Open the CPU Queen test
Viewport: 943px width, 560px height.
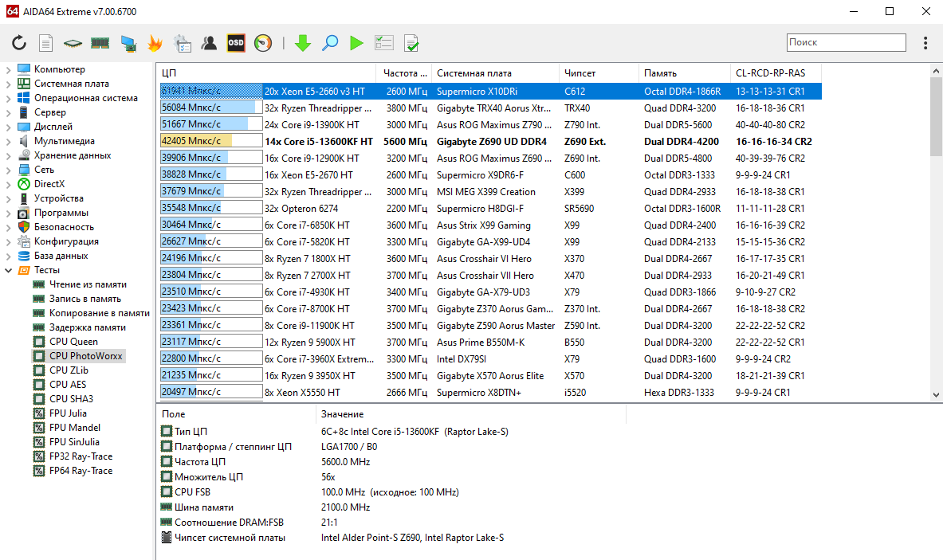point(73,342)
